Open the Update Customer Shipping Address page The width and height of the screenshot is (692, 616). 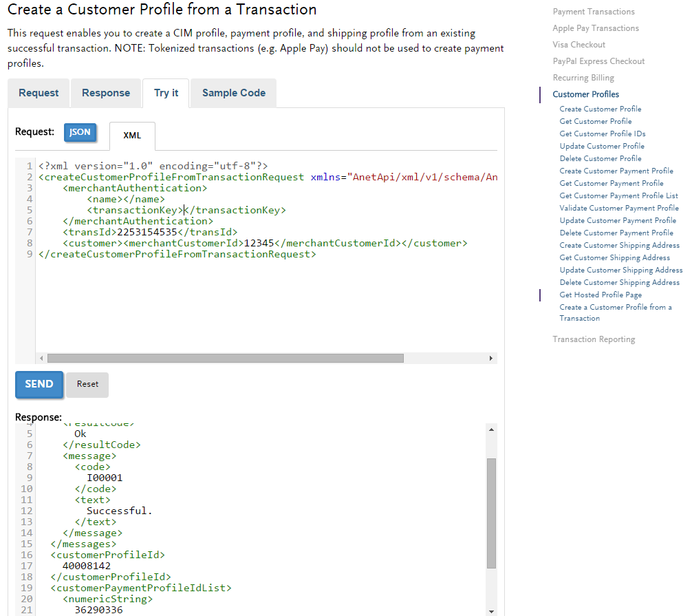coord(620,270)
